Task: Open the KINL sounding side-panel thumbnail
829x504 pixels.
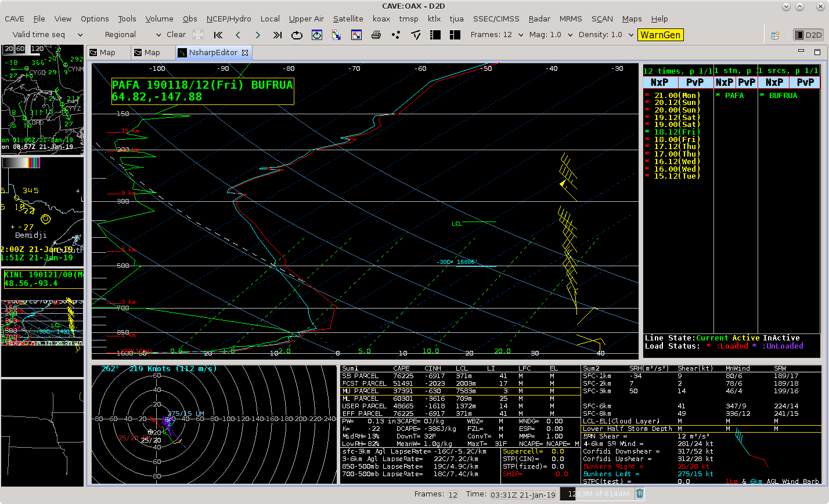Action: coord(42,323)
